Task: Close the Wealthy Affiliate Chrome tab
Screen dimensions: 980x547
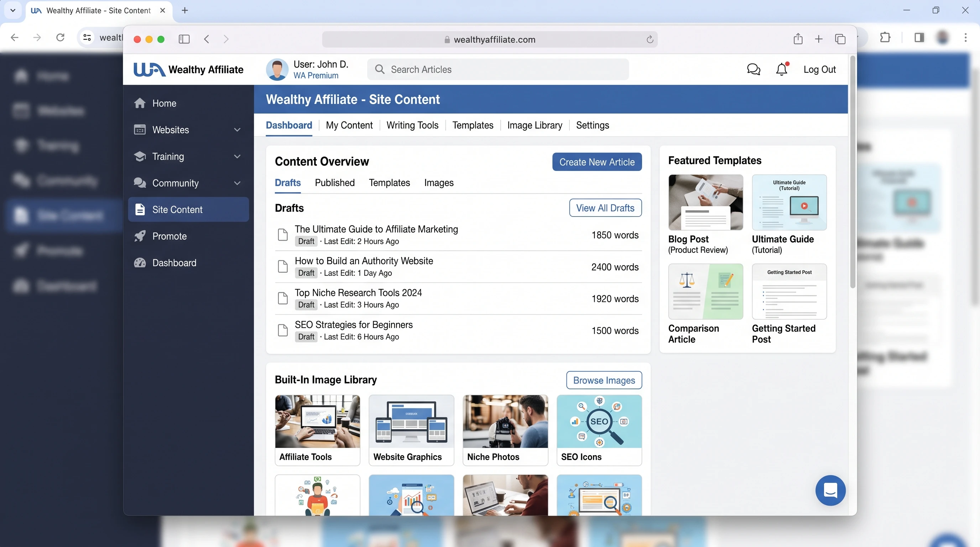Action: click(x=162, y=10)
